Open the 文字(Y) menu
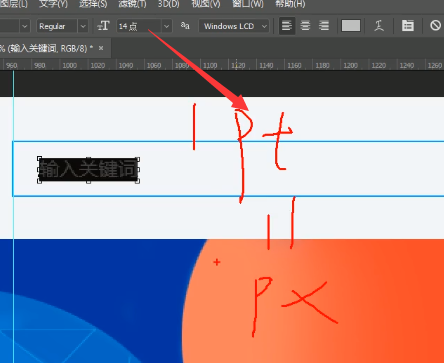This screenshot has width=444, height=363. click(53, 4)
